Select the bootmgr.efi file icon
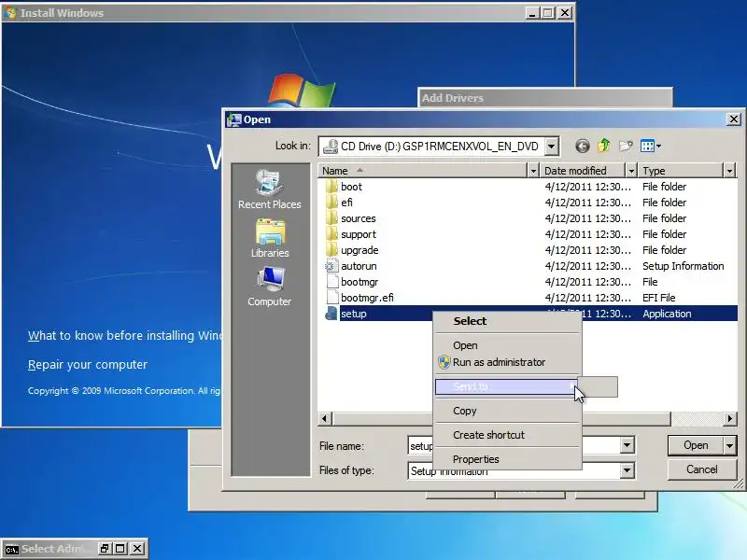 [331, 298]
